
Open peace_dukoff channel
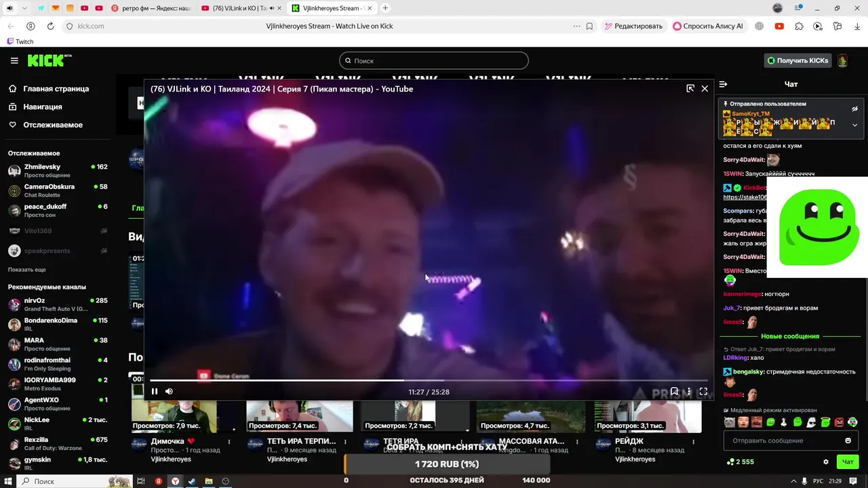58,210
